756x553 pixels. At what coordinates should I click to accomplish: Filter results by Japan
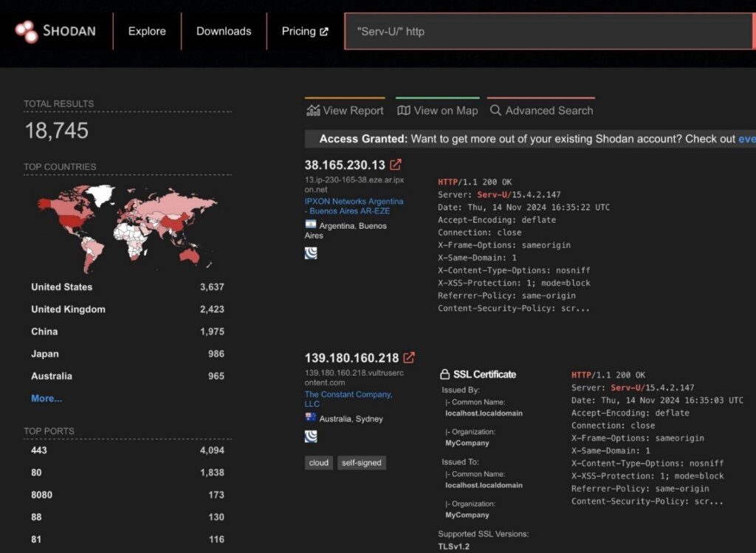[128, 354]
